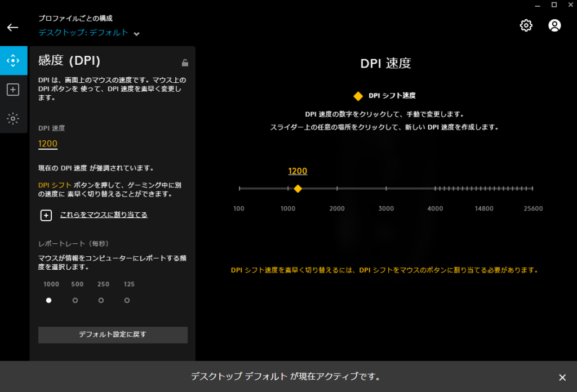577x392 pixels.
Task: Open the lighting settings tab icon
Action: click(x=14, y=118)
